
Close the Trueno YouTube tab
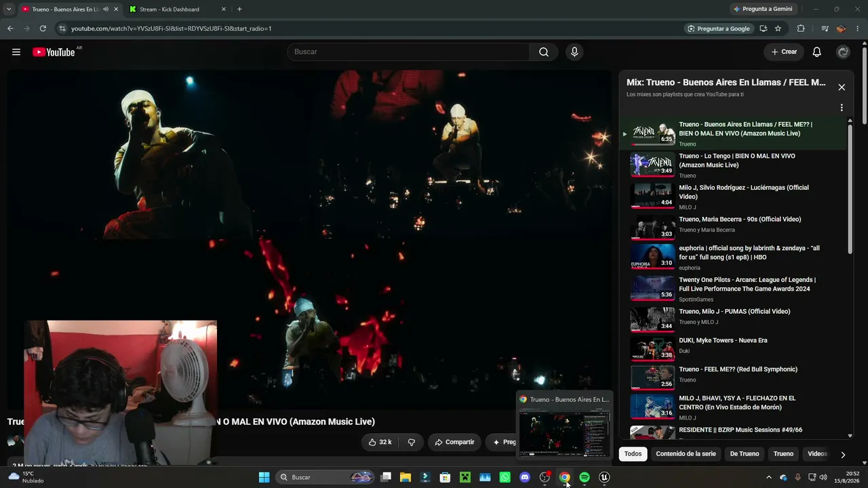tap(116, 9)
